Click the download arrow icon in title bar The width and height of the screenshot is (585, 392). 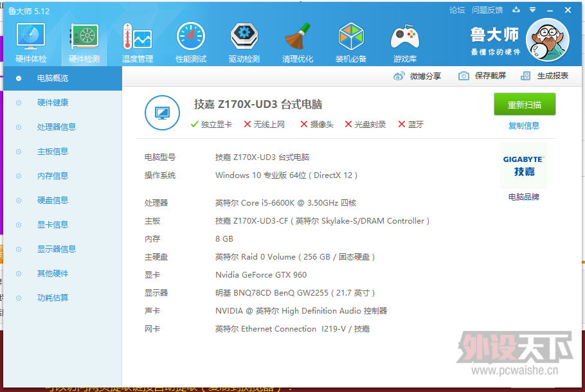tap(516, 10)
